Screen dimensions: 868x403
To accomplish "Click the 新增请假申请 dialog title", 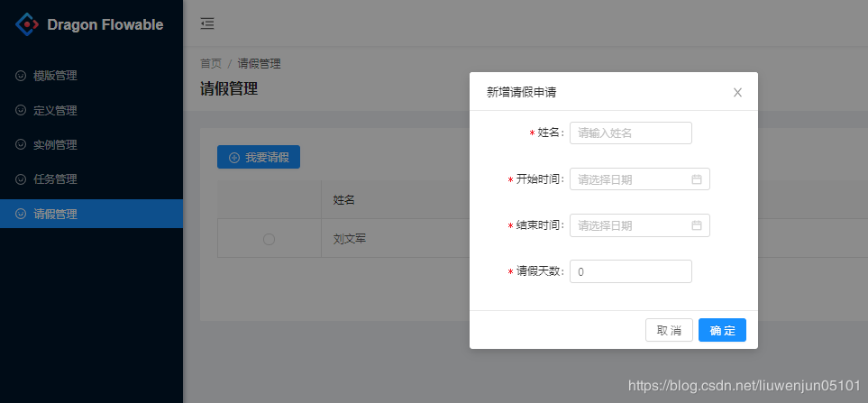I will click(x=521, y=93).
